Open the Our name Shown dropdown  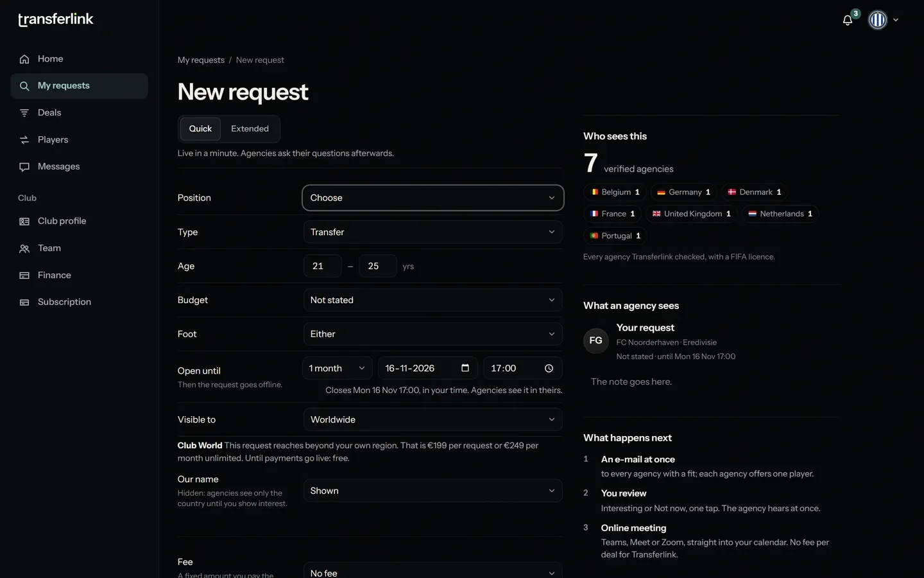point(433,491)
